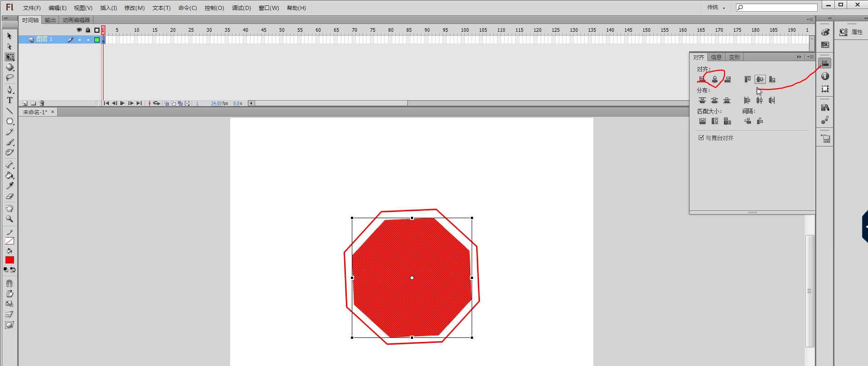Open the Color panel from dock
Screen dimensions: 868x366
825,32
